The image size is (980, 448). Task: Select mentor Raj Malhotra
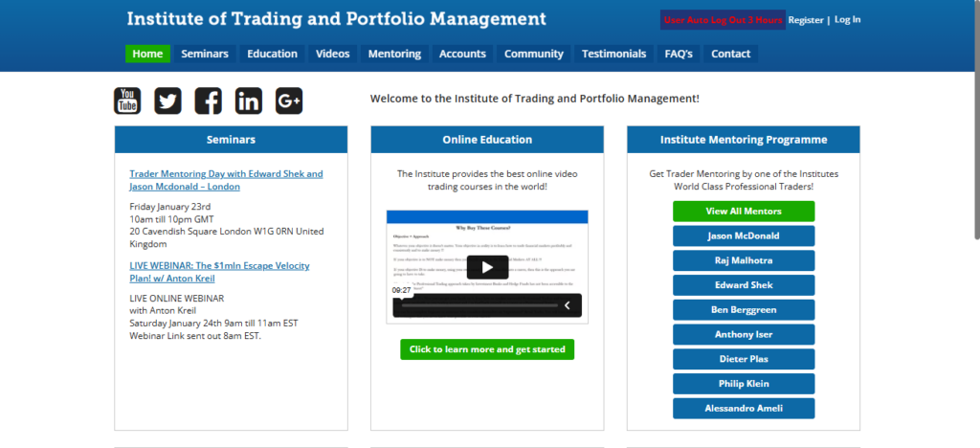coord(744,260)
